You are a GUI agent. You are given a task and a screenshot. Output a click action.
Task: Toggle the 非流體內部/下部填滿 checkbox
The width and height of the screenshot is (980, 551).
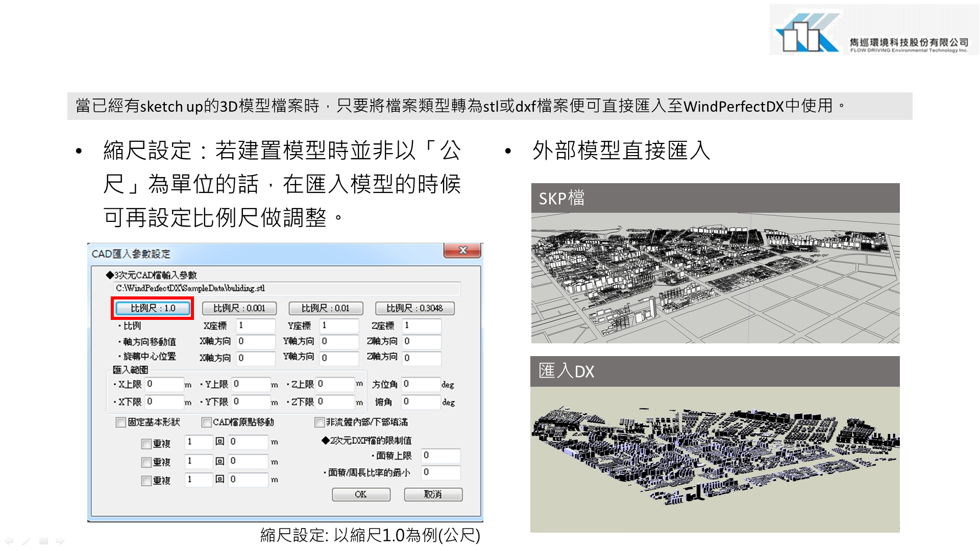320,422
